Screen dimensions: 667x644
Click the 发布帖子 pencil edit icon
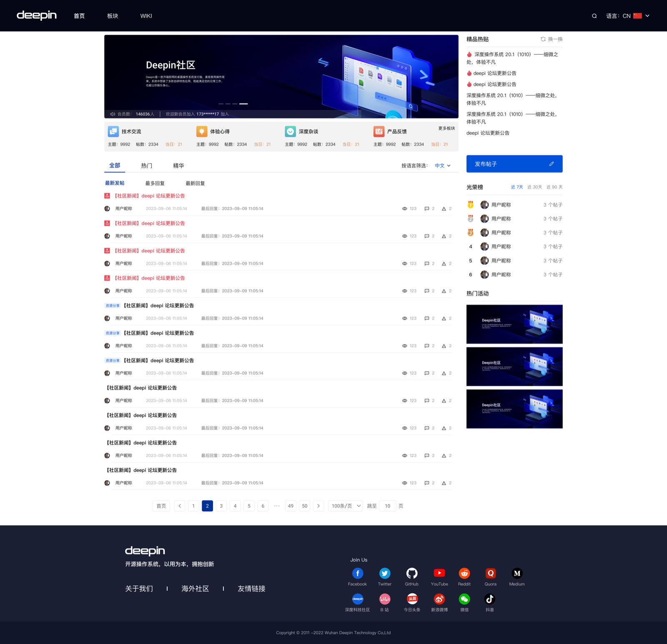click(x=552, y=164)
